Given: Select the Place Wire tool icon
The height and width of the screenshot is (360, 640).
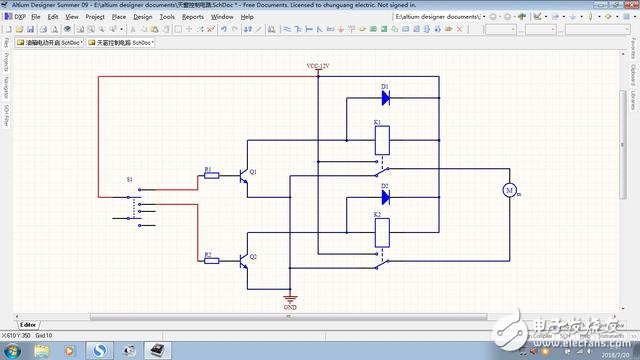Looking at the screenshot, I should 287,29.
